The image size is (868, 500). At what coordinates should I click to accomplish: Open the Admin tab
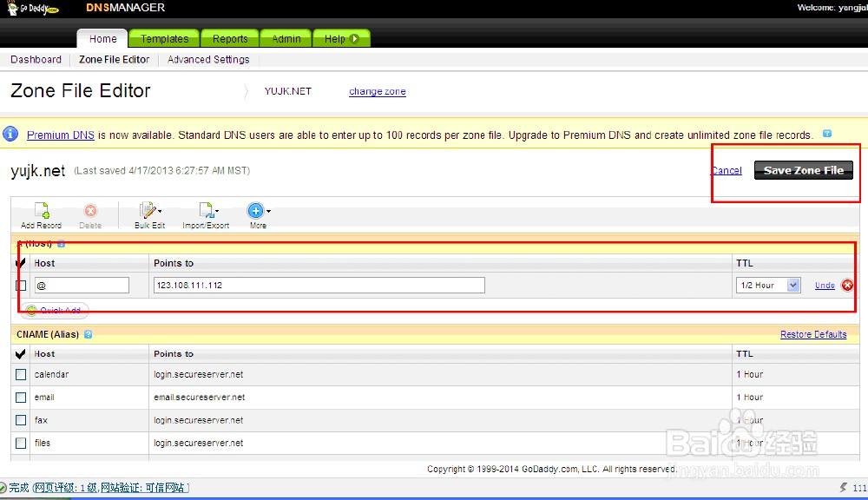(x=286, y=39)
